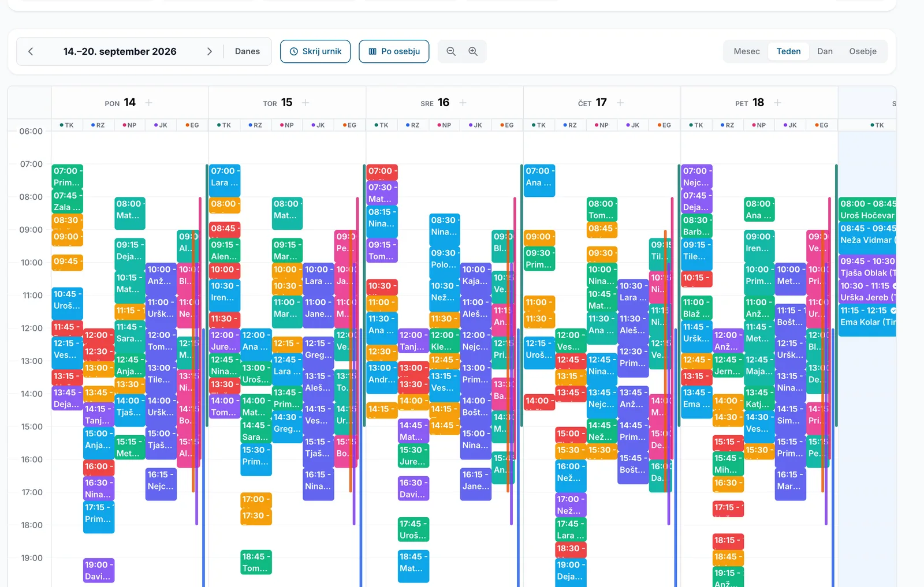924x587 pixels.
Task: Add event on Wednesday 16 plus icon
Action: coord(463,103)
